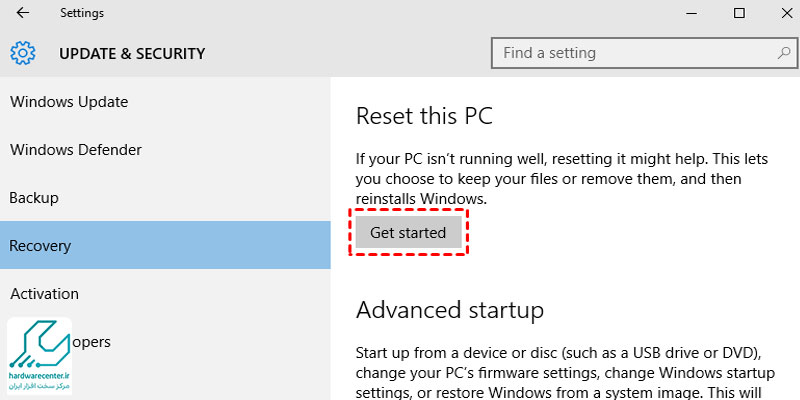Click the Update & Security gear icon
The image size is (800, 400).
pos(22,53)
